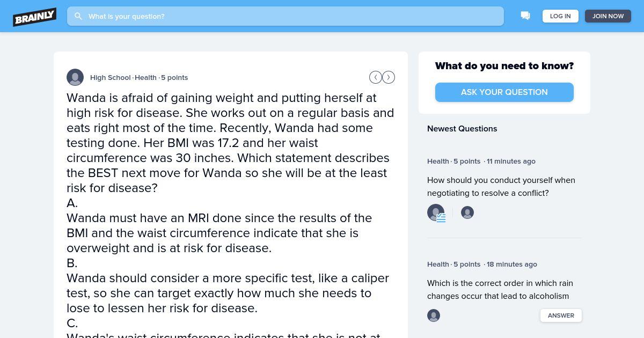The height and width of the screenshot is (338, 644).
Task: Click the LOG IN button
Action: point(560,16)
